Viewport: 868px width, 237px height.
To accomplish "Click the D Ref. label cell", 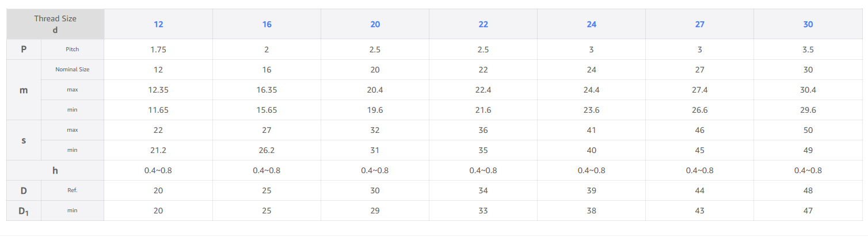I will [x=73, y=190].
